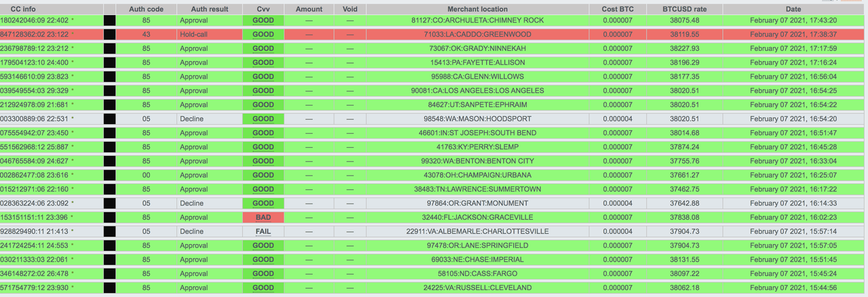This screenshot has width=868, height=297.
Task: Click BTCUSD rate 37462.75
Action: [685, 189]
